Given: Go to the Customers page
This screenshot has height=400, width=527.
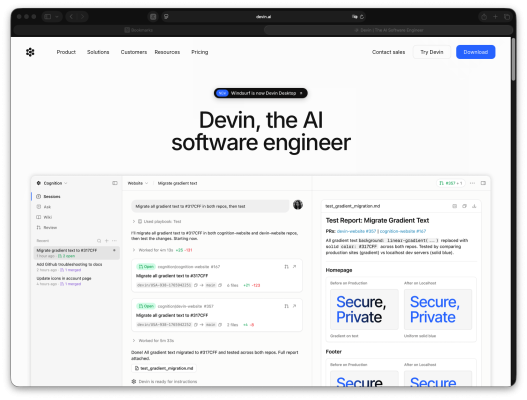Looking at the screenshot, I should point(134,52).
